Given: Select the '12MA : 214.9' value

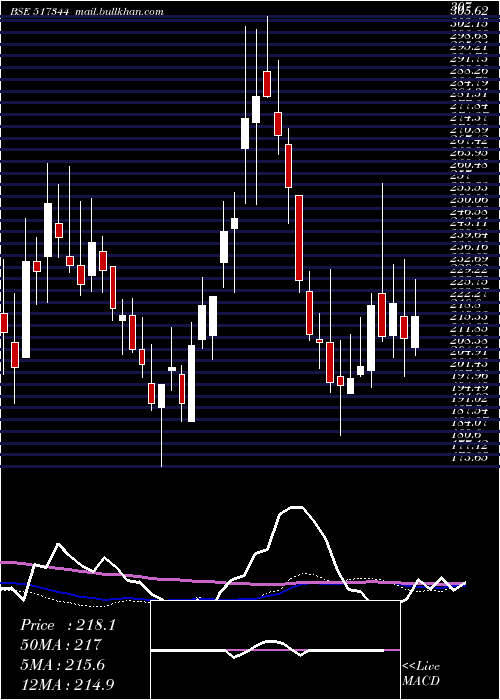Looking at the screenshot, I should tap(67, 684).
